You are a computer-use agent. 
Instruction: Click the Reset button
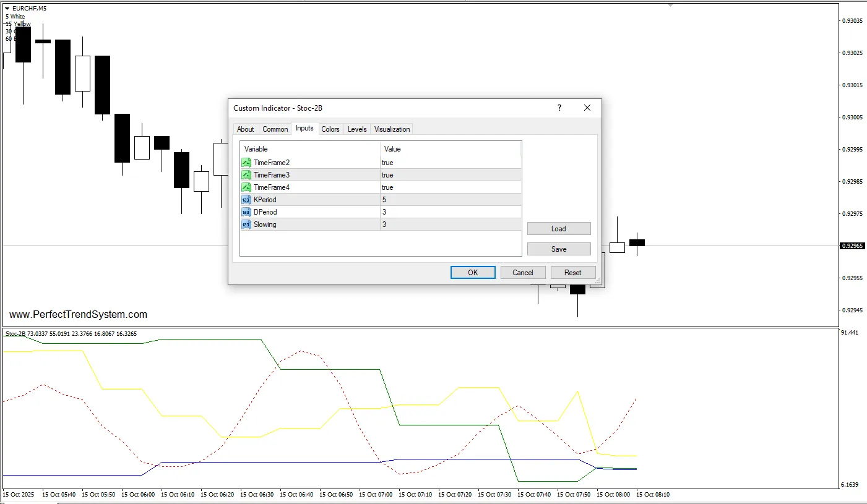(x=573, y=273)
